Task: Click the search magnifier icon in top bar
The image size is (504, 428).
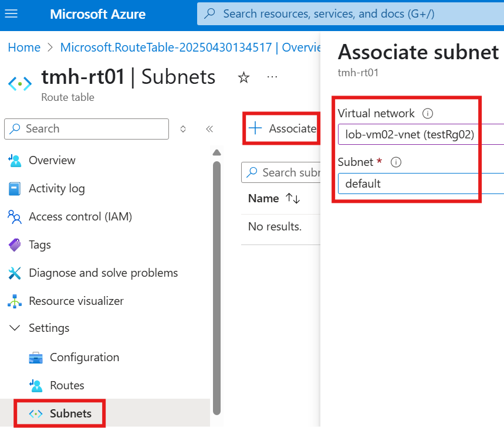Action: click(209, 14)
